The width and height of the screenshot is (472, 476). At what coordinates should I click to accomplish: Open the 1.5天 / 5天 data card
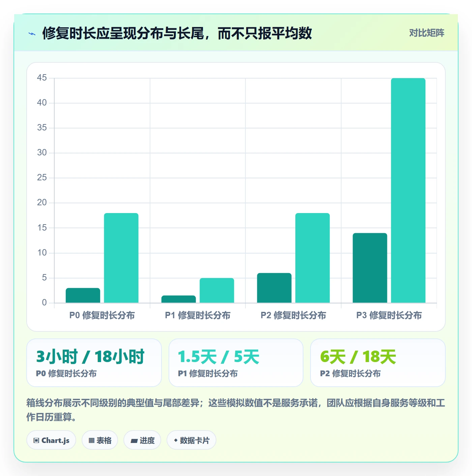coord(236,363)
